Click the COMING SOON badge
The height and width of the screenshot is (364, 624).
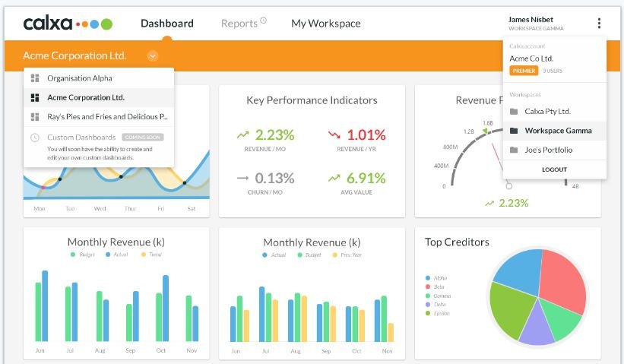(143, 138)
